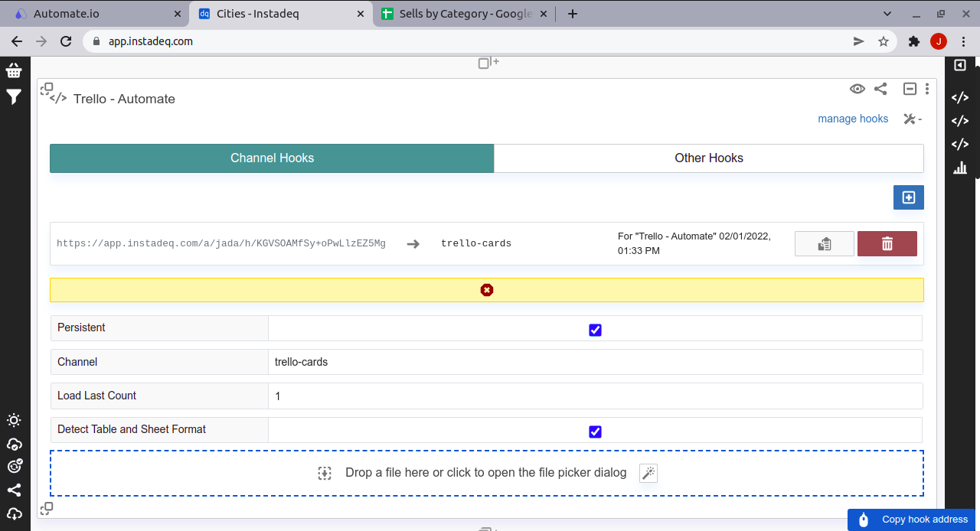Toggle Detect Table and Sheet Format checkbox
The height and width of the screenshot is (531, 980).
[x=595, y=432]
